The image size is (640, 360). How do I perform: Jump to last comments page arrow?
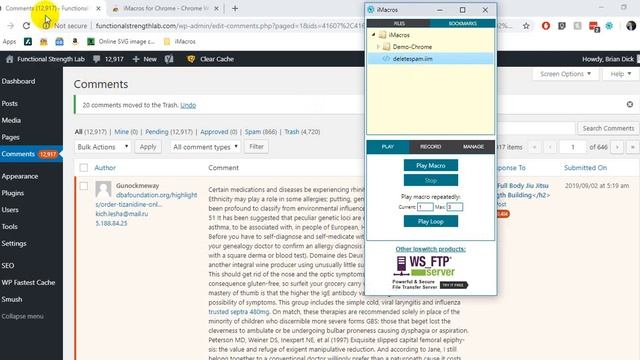point(633,147)
